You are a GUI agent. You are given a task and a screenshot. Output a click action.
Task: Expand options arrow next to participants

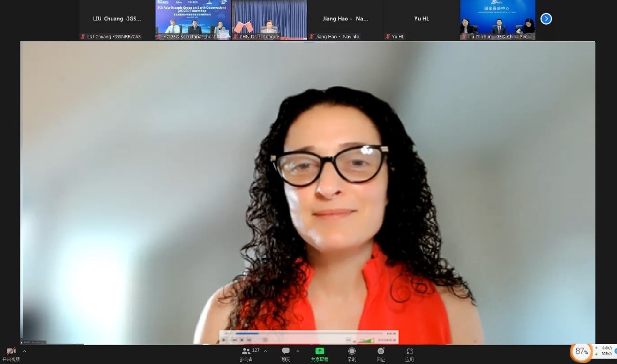(265, 351)
